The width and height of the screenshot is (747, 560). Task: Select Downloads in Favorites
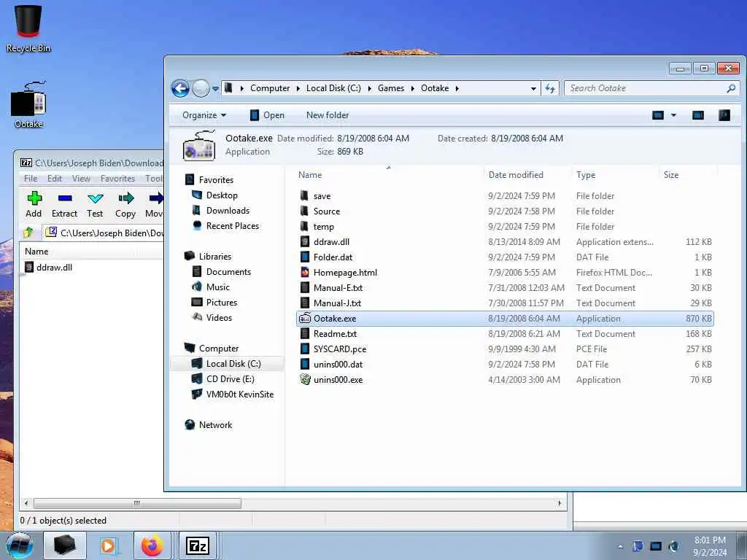click(228, 211)
